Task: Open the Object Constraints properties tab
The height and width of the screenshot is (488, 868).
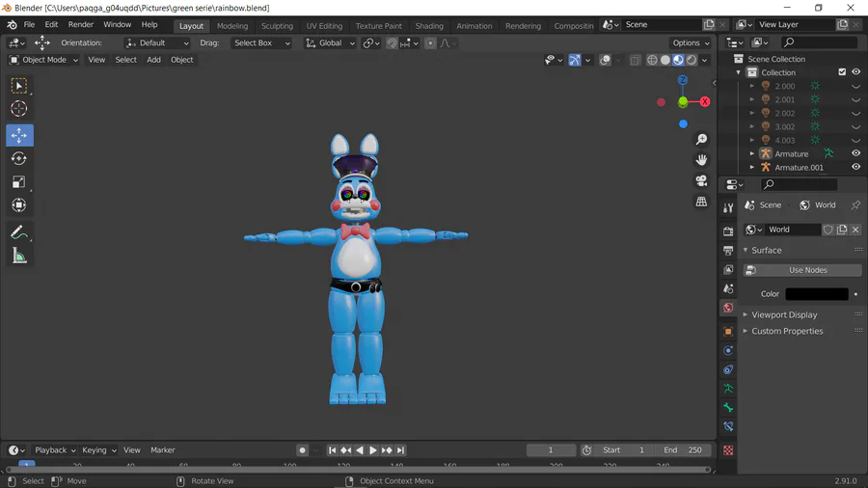Action: click(x=728, y=369)
